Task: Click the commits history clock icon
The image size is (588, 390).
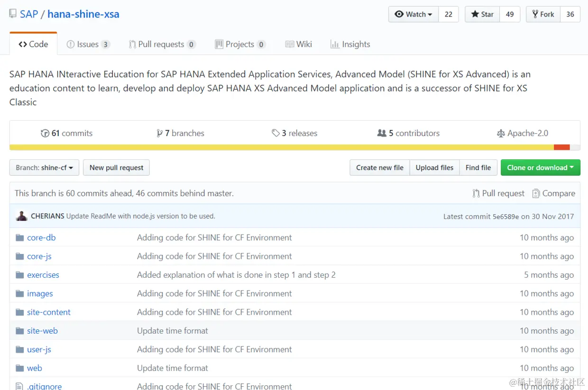Action: coord(45,133)
